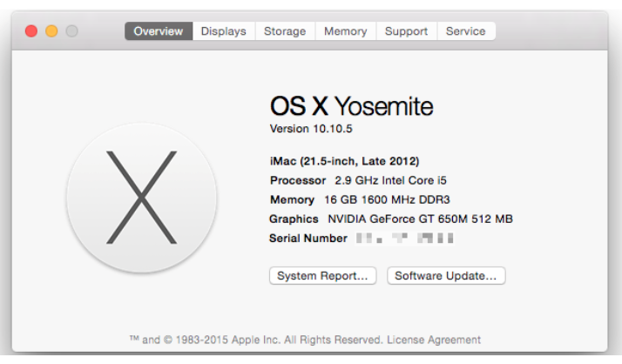The height and width of the screenshot is (364, 622).
Task: Open the Support tab
Action: pos(406,31)
